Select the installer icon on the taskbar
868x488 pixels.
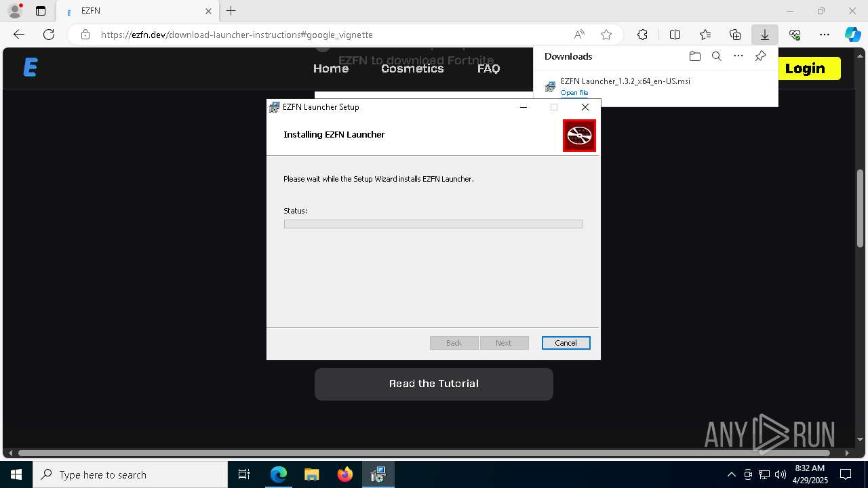pos(378,474)
